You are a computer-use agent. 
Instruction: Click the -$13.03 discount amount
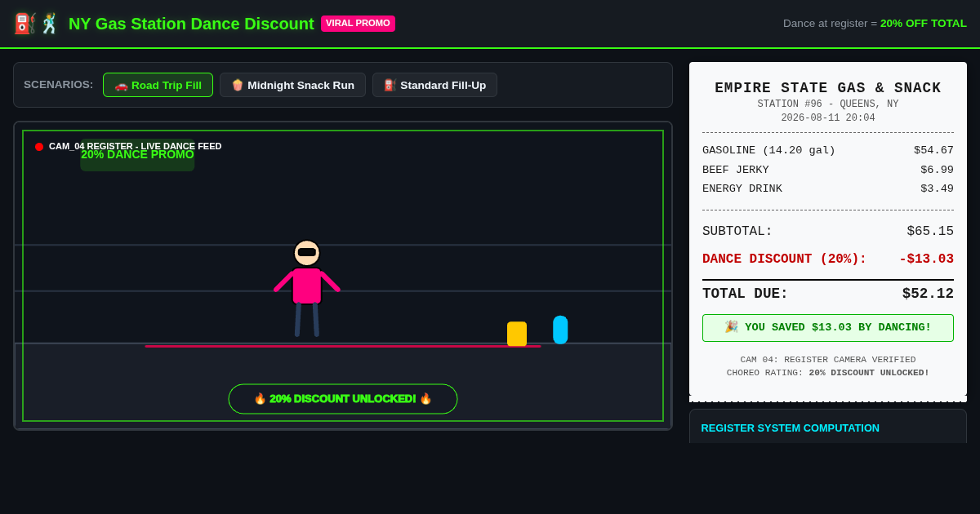[x=926, y=259]
